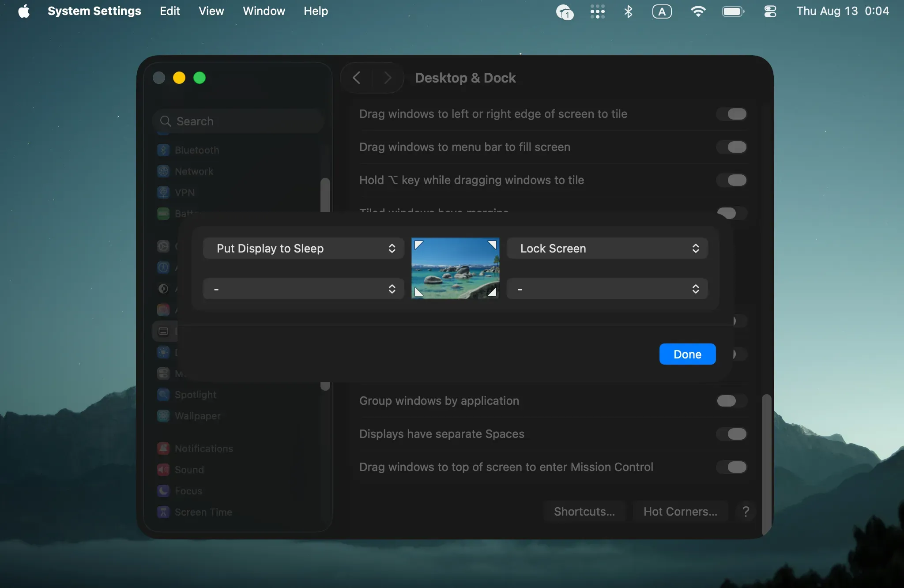Open the Help menu
The height and width of the screenshot is (588, 904).
(x=316, y=11)
